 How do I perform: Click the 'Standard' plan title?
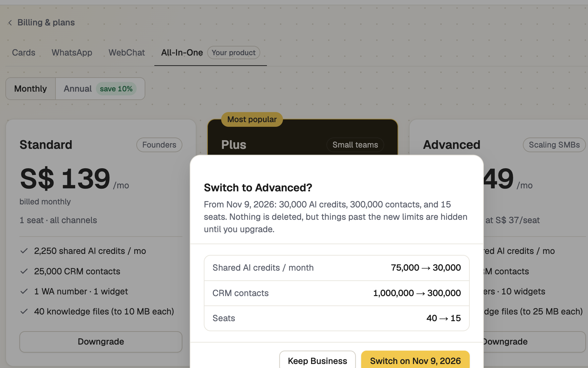[46, 145]
